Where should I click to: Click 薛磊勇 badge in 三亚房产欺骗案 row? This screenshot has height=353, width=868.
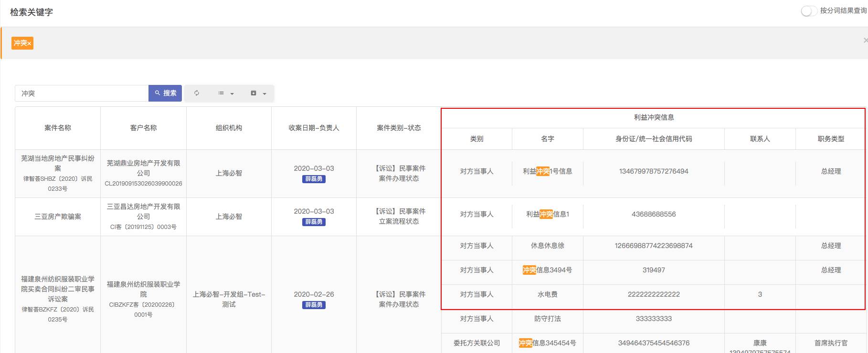point(314,222)
